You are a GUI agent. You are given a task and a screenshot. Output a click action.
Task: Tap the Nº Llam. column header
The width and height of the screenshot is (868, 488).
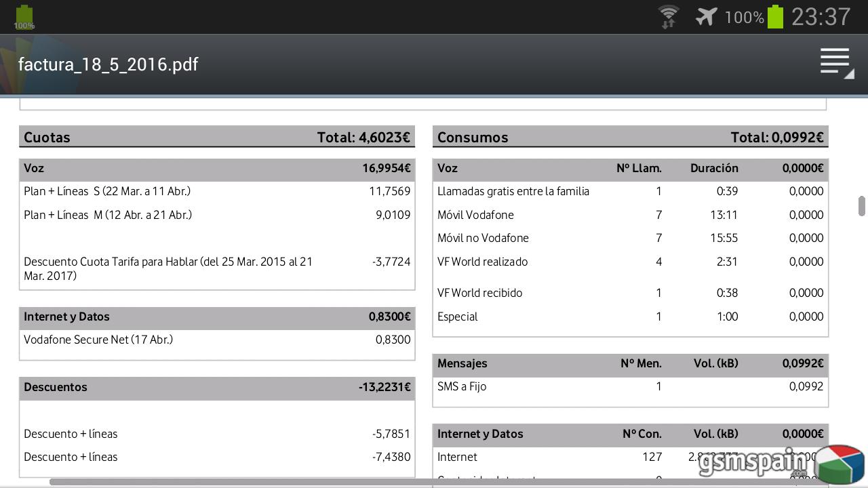pyautogui.click(x=639, y=168)
